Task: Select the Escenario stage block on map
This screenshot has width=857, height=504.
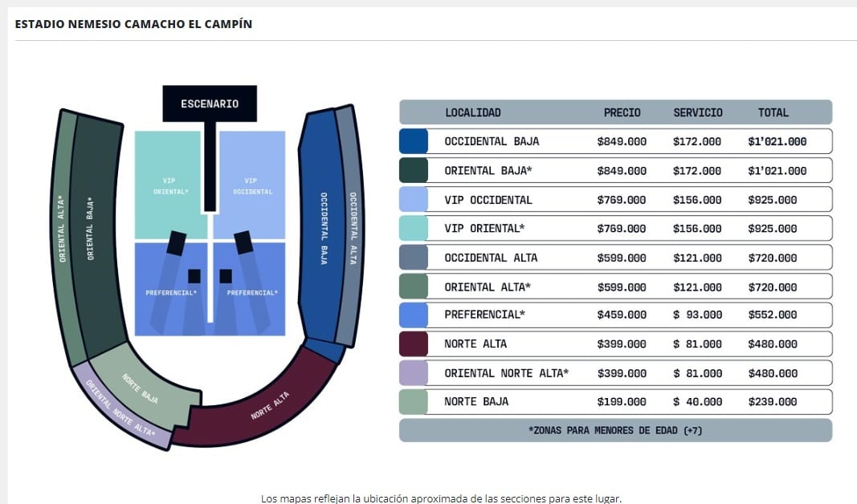Action: point(210,104)
